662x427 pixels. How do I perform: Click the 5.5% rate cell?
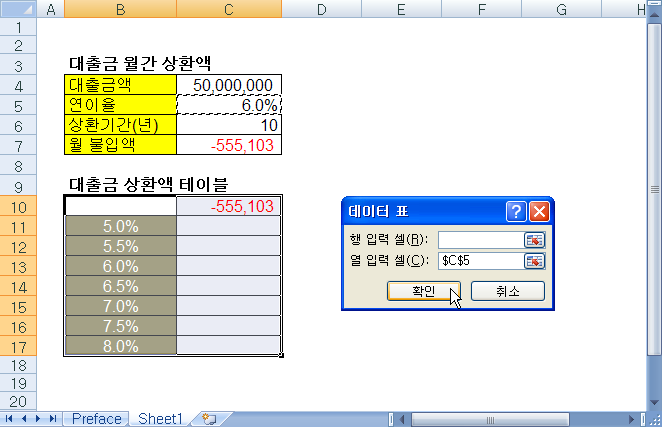point(120,246)
